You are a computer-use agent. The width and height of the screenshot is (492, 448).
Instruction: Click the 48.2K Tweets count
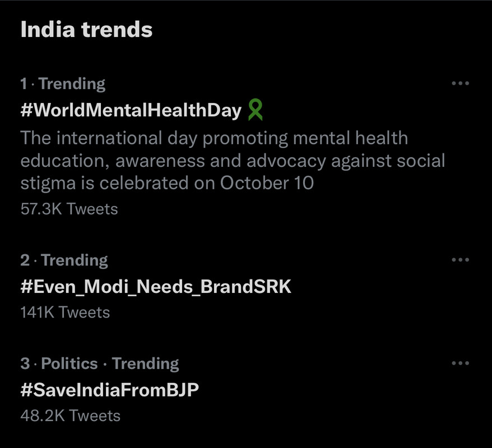click(70, 416)
